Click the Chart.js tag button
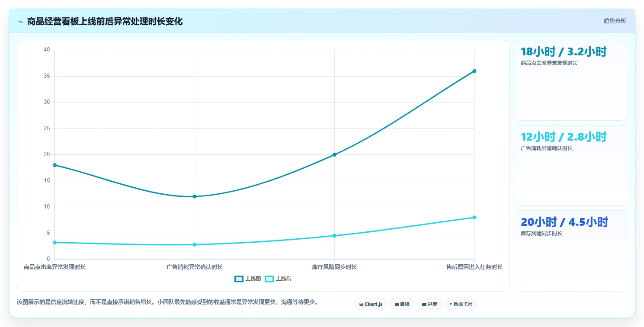This screenshot has width=644, height=327. click(371, 304)
